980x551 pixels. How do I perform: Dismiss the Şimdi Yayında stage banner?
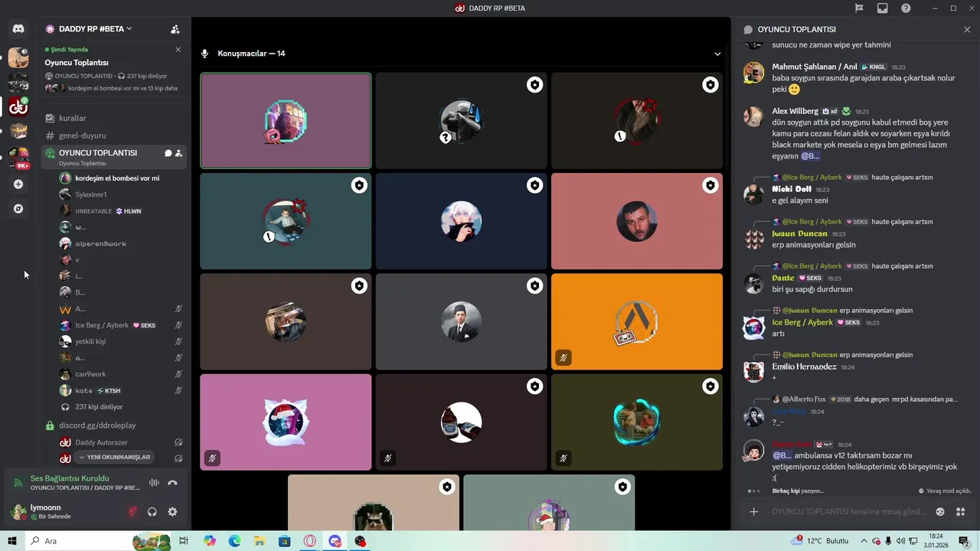178,50
